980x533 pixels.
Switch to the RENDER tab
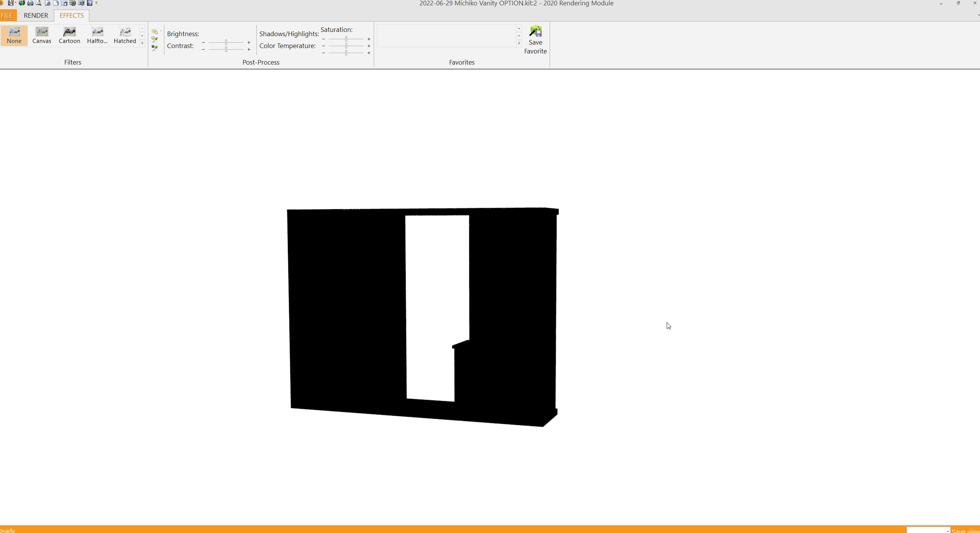point(36,15)
